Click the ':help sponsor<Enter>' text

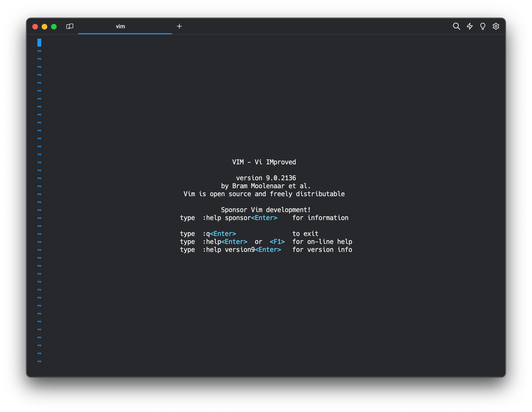240,218
